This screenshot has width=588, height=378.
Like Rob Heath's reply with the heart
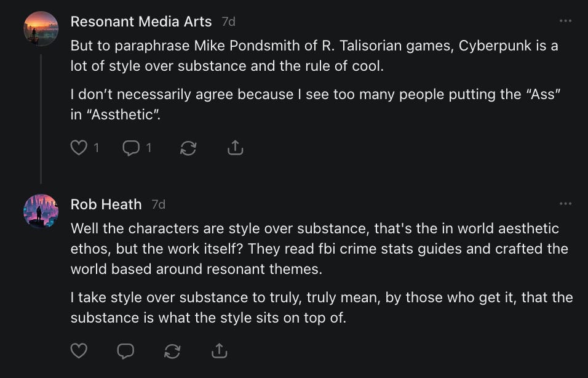point(79,351)
